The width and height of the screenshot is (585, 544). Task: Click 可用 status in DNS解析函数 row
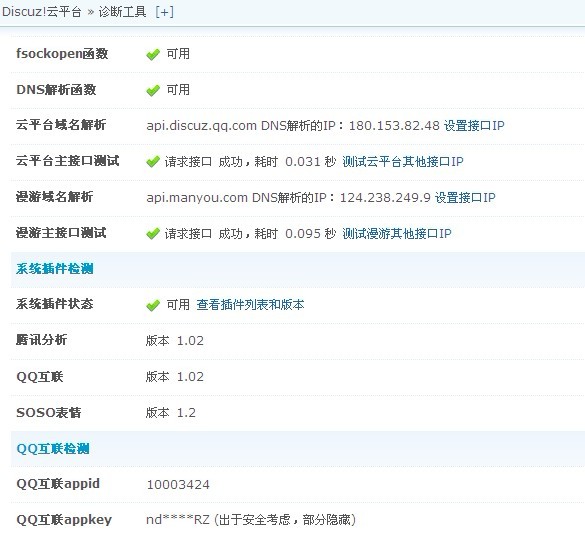(178, 90)
